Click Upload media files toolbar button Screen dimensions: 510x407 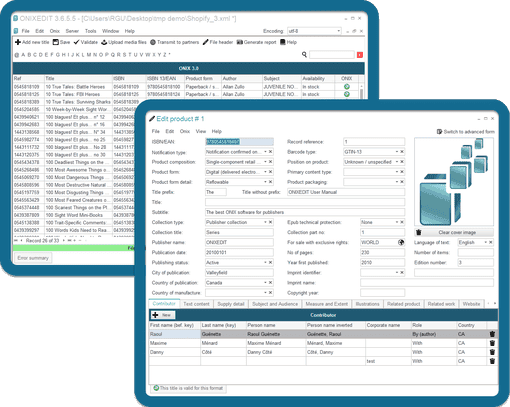coord(124,42)
